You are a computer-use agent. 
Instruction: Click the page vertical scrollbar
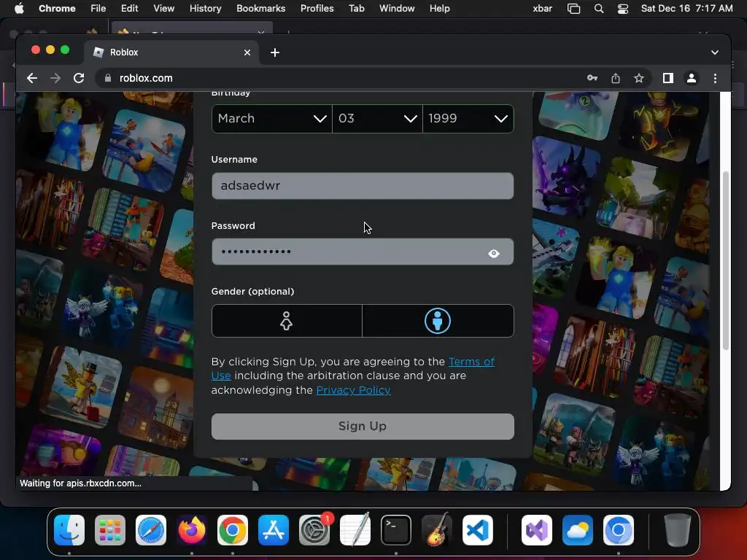[x=726, y=260]
